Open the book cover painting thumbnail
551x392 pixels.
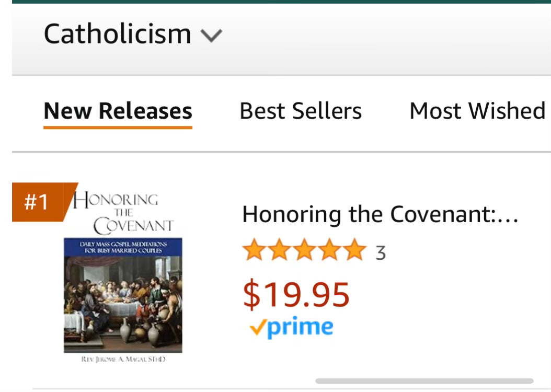(x=123, y=302)
